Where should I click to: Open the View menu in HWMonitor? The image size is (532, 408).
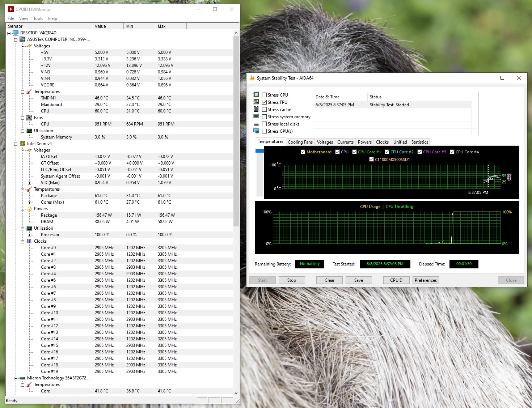click(24, 18)
